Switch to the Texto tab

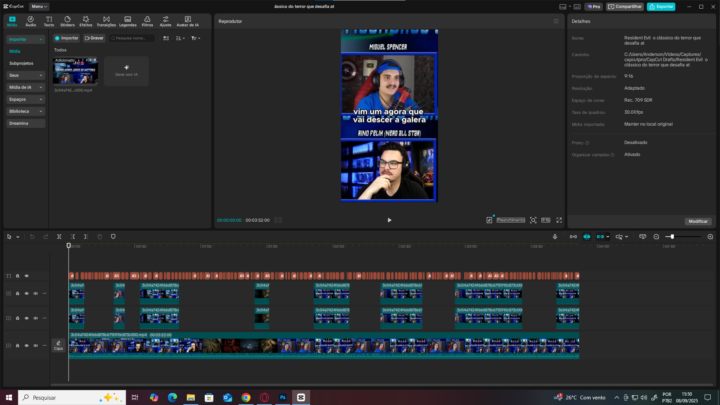49,19
